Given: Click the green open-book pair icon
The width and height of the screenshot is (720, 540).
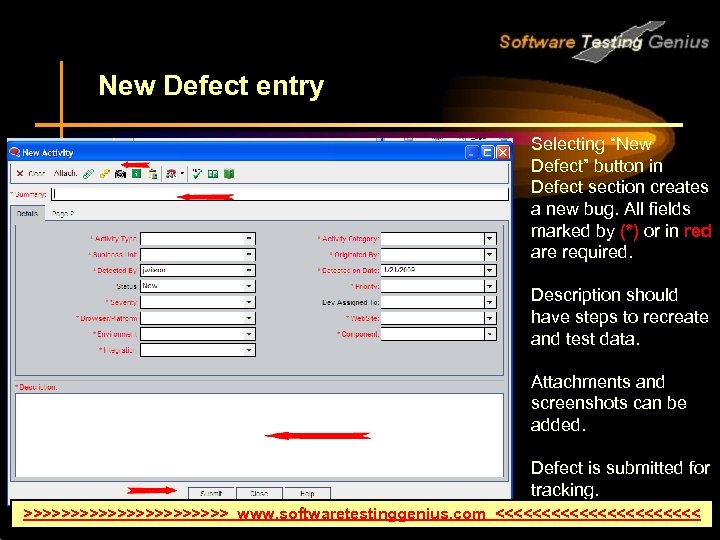Looking at the screenshot, I should coord(213,174).
